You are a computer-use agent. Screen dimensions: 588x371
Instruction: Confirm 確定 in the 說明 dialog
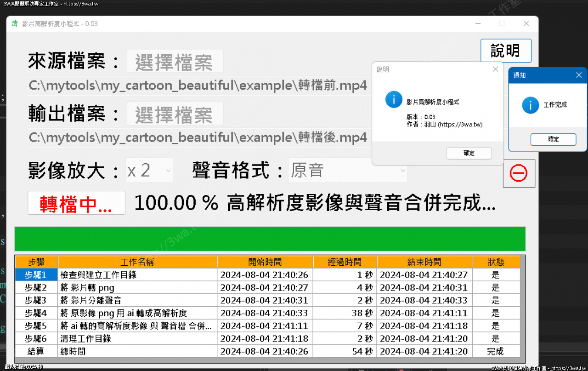pyautogui.click(x=469, y=153)
